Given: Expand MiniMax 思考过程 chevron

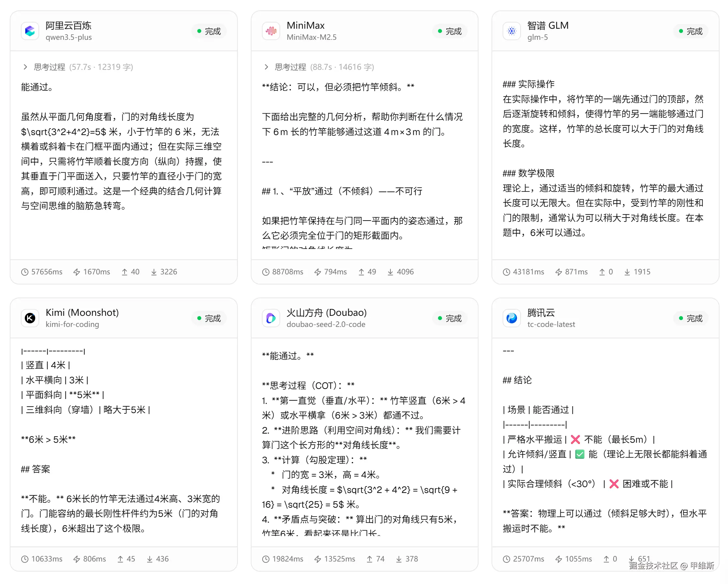Looking at the screenshot, I should click(266, 67).
